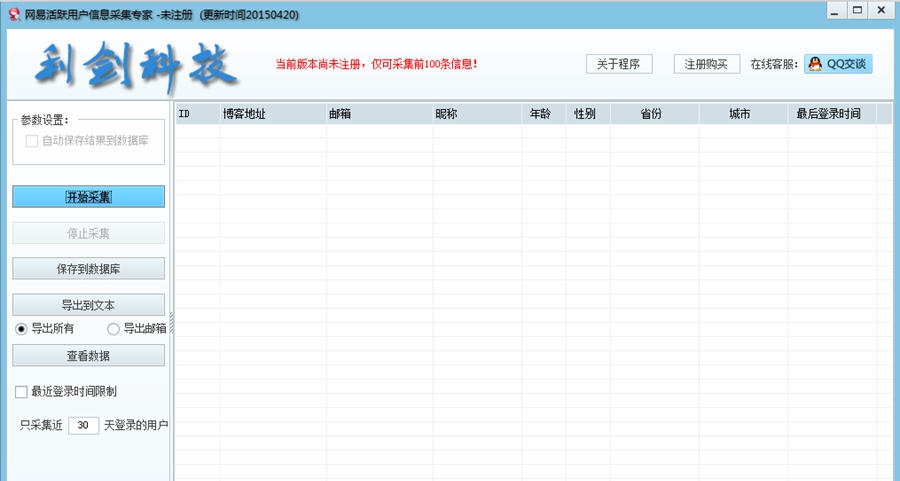This screenshot has height=481, width=900.
Task: Click the 邮箱 column header
Action: [x=379, y=114]
